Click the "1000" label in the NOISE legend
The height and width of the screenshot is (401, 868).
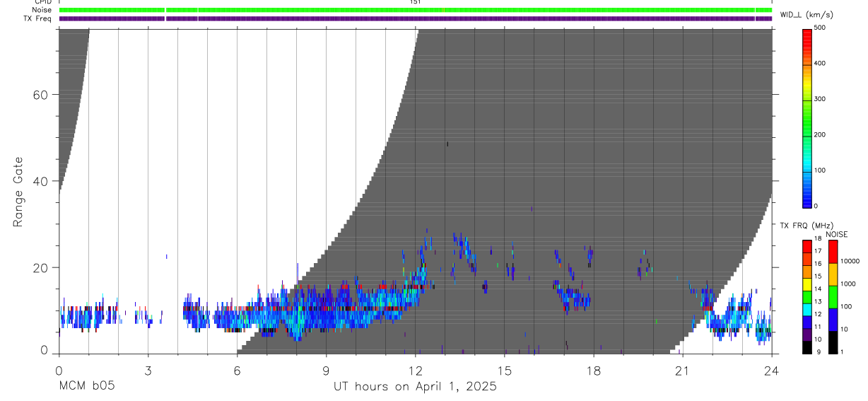848,284
